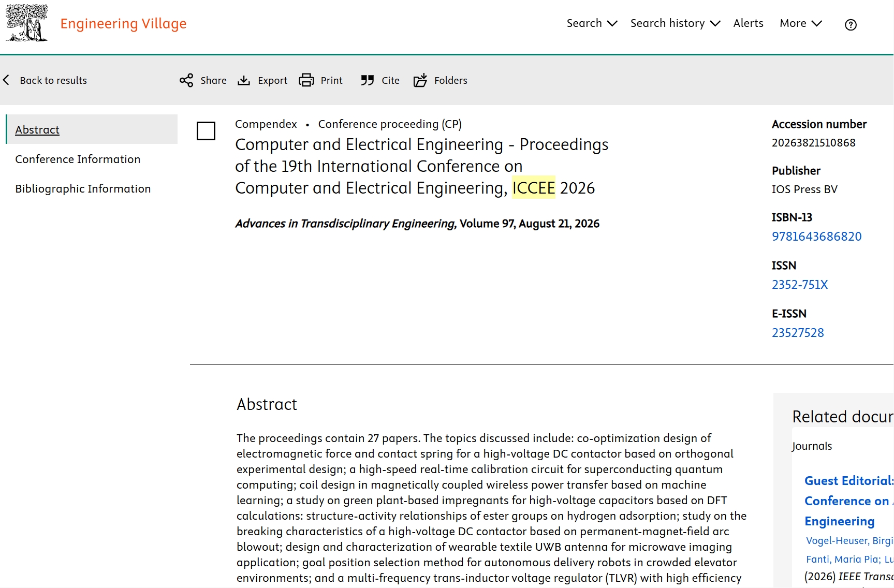This screenshot has width=894, height=588.
Task: Click the Print label
Action: [x=331, y=80]
